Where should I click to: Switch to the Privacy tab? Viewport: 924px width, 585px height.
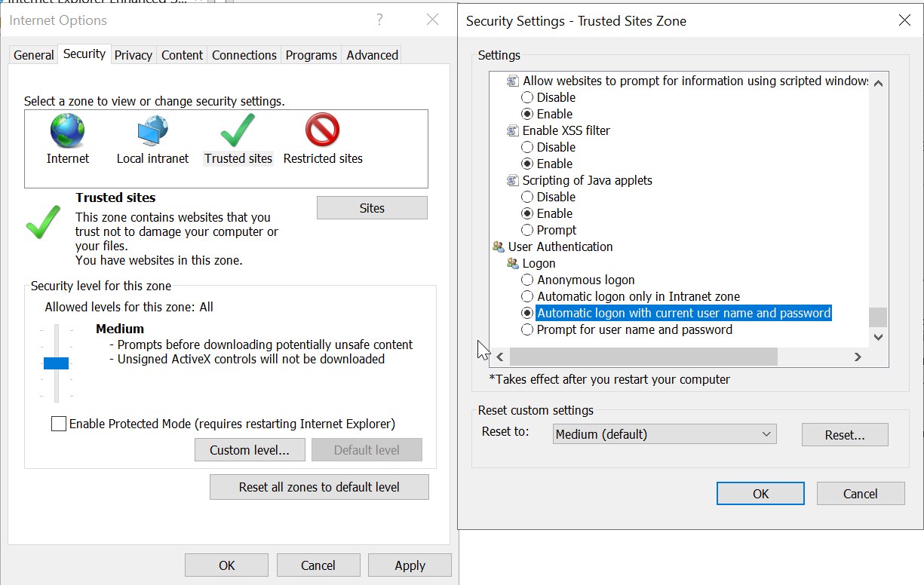[x=134, y=55]
